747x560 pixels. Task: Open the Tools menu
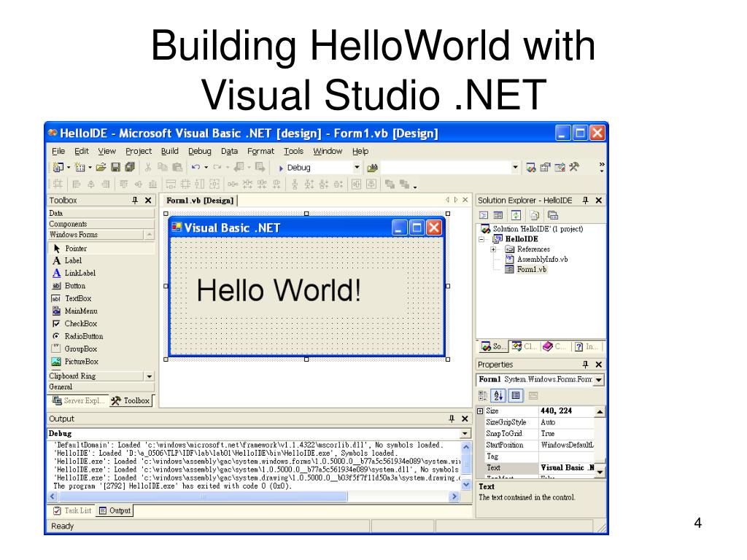coord(293,151)
